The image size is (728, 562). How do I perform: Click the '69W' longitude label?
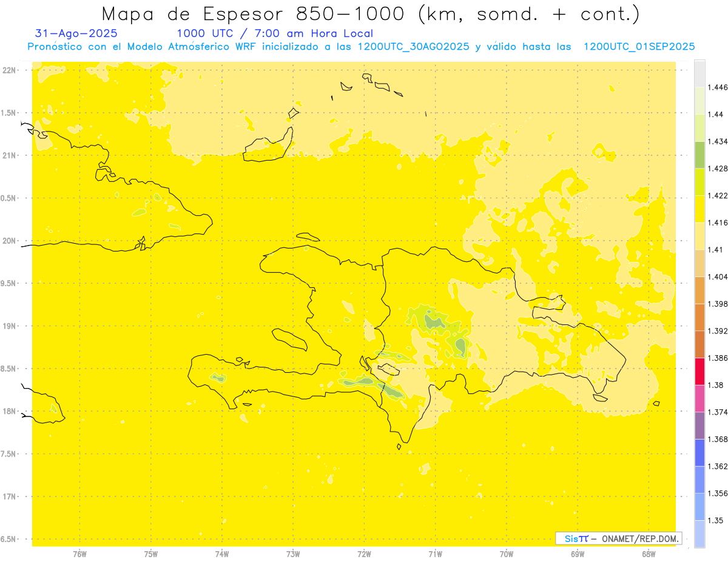[578, 554]
